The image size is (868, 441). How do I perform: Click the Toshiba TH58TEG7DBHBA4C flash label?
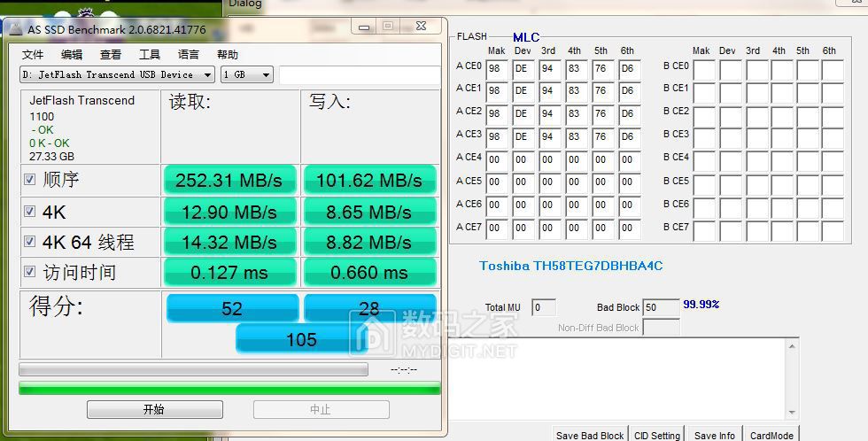coord(570,266)
